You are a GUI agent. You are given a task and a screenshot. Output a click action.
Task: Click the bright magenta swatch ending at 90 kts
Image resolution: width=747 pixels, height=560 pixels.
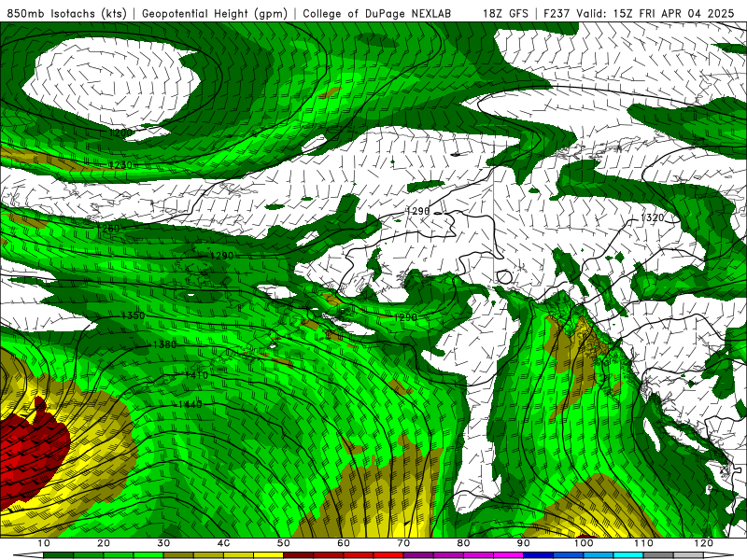pyautogui.click(x=508, y=555)
